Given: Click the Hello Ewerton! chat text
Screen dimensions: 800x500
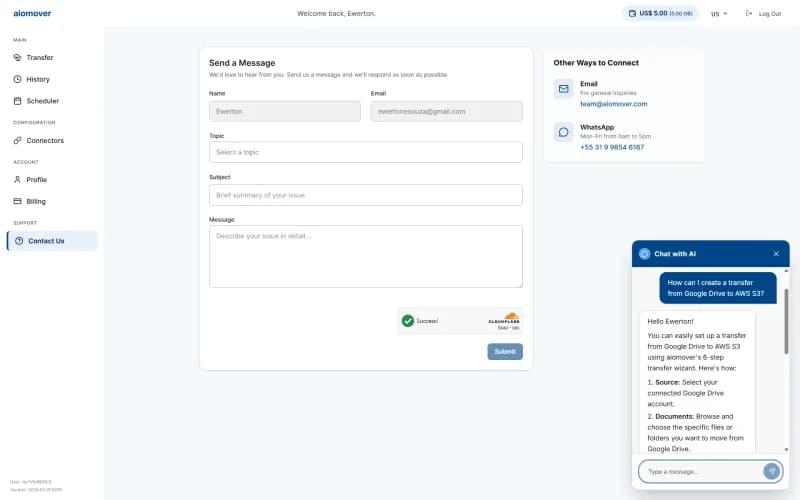Looking at the screenshot, I should click(670, 321).
